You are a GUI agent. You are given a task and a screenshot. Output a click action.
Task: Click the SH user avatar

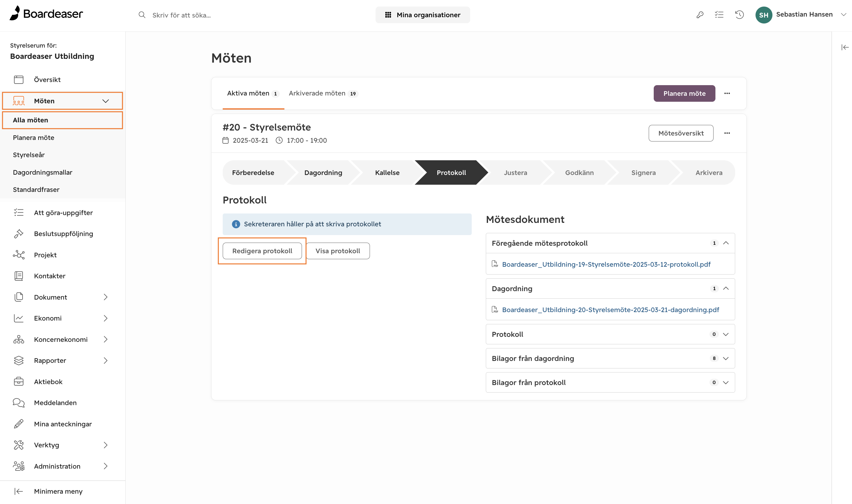click(x=764, y=15)
